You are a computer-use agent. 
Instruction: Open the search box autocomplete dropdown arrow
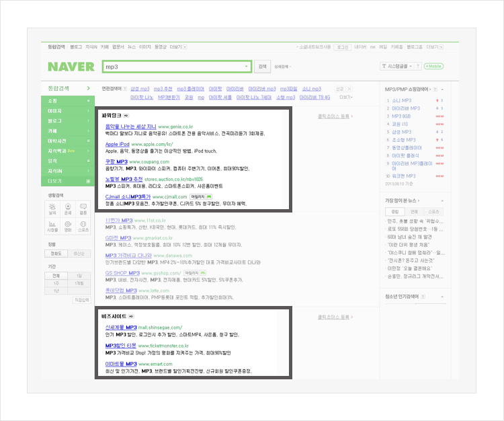pyautogui.click(x=247, y=67)
